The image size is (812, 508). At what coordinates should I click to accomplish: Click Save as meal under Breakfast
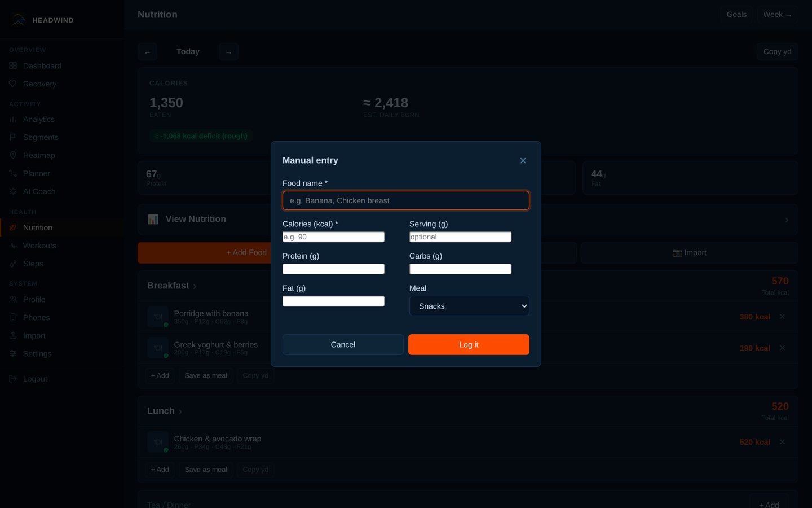[206, 376]
